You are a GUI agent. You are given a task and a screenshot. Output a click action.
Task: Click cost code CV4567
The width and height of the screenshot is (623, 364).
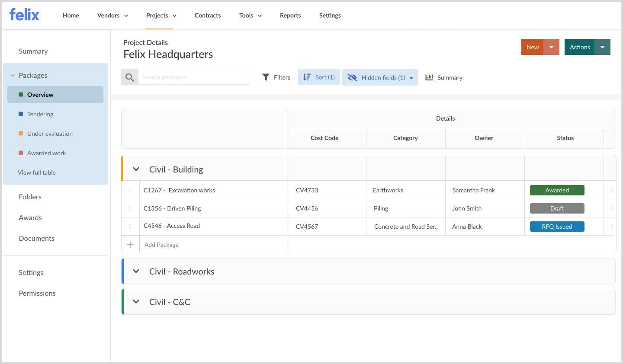(307, 227)
